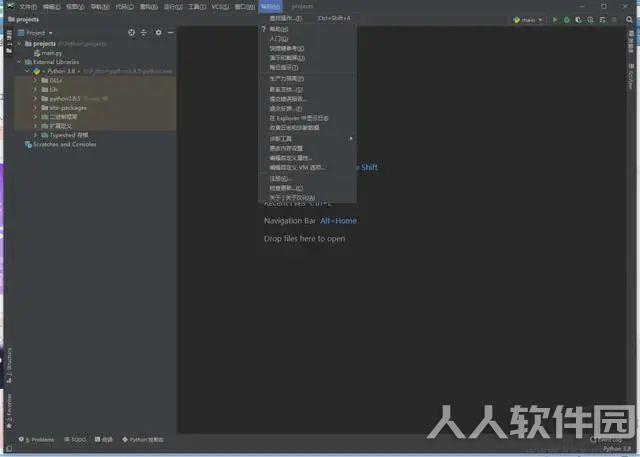
Task: Click locate/select opened file target icon
Action: (131, 33)
